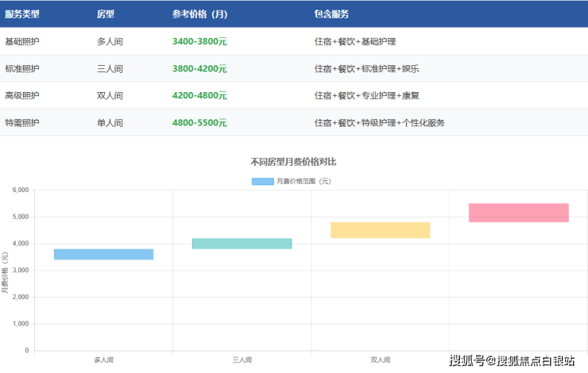The image size is (588, 373).
Task: Click the 基础照护 service type cell
Action: (22, 41)
